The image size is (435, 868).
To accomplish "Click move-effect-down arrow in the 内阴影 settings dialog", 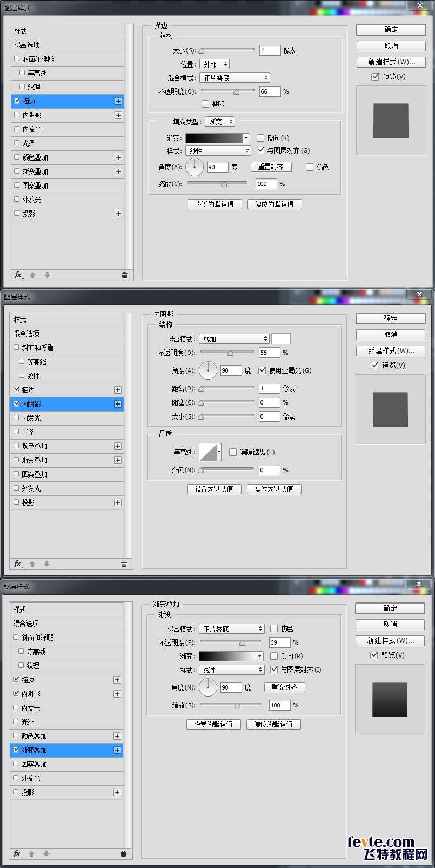I will (46, 564).
